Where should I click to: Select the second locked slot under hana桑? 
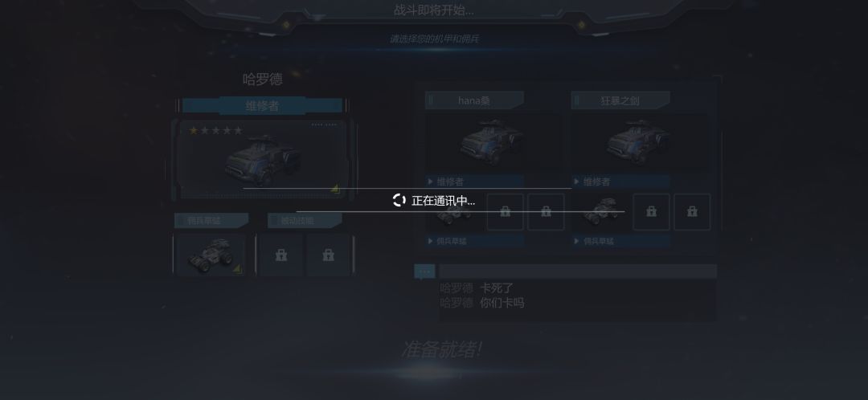pyautogui.click(x=546, y=212)
